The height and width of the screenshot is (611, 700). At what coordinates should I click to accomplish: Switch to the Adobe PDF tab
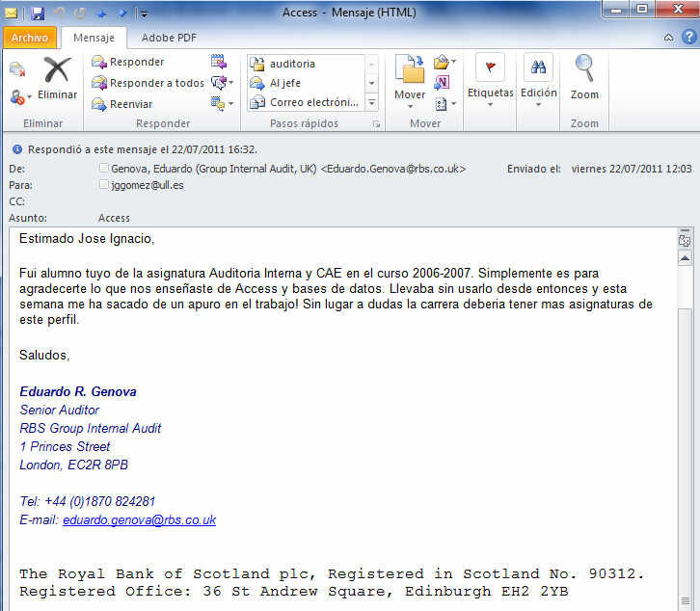(168, 38)
